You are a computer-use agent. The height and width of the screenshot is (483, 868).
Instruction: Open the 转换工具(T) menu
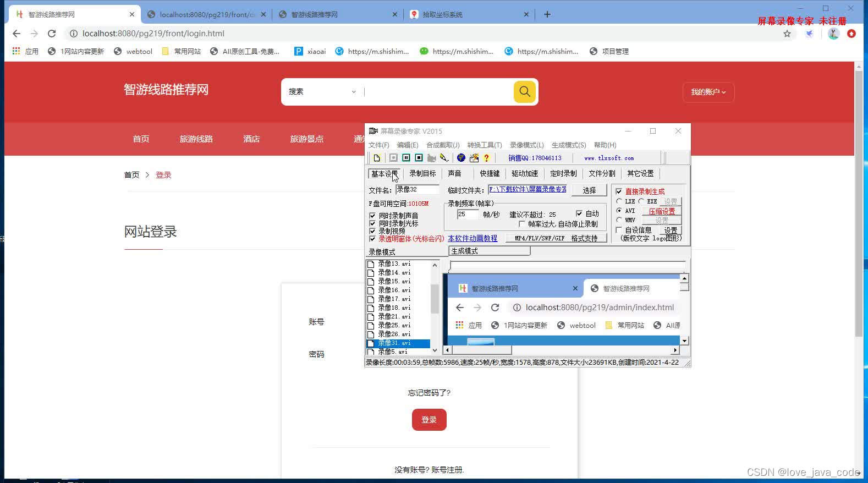(485, 145)
